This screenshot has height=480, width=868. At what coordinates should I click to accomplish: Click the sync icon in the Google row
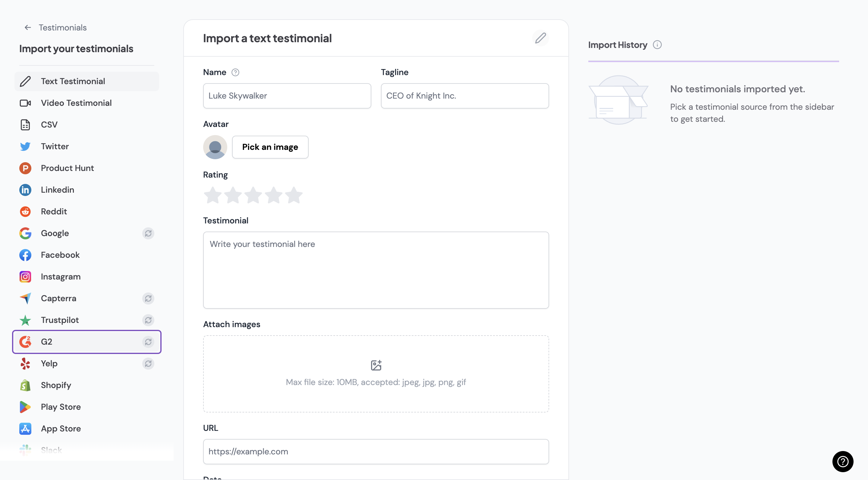[148, 233]
